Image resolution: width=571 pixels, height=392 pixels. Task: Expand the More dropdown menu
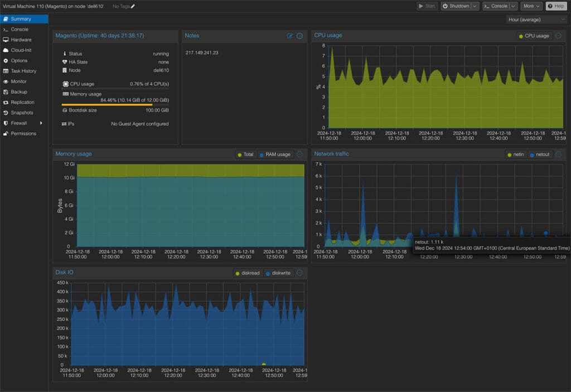531,6
